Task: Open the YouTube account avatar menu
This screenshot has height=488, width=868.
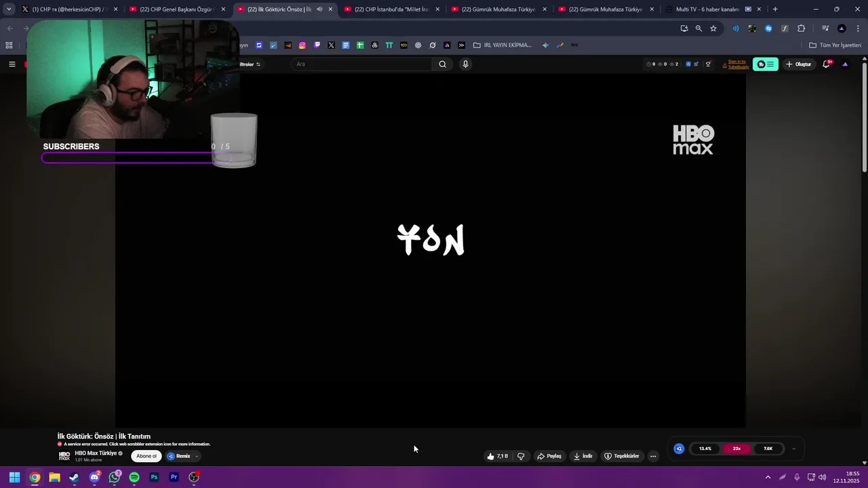Action: (845, 64)
